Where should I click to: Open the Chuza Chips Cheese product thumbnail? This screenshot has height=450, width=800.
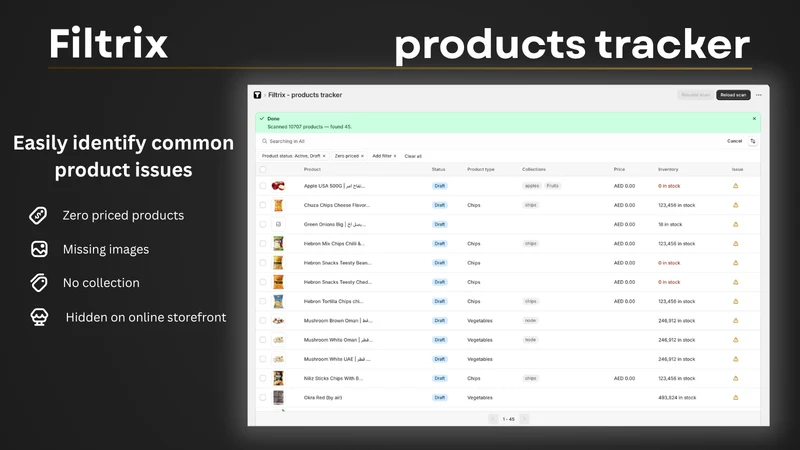point(278,205)
